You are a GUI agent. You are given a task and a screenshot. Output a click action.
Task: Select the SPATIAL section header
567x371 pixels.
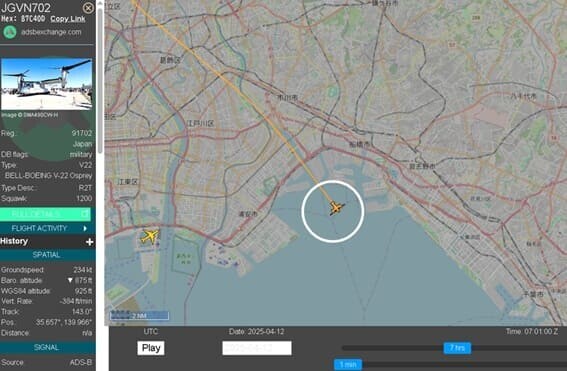[x=47, y=255]
